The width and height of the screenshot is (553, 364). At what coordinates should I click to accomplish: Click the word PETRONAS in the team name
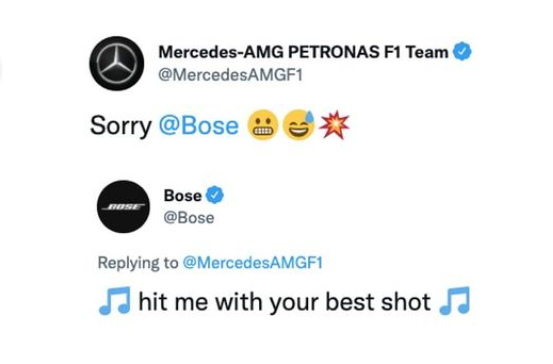coord(333,52)
